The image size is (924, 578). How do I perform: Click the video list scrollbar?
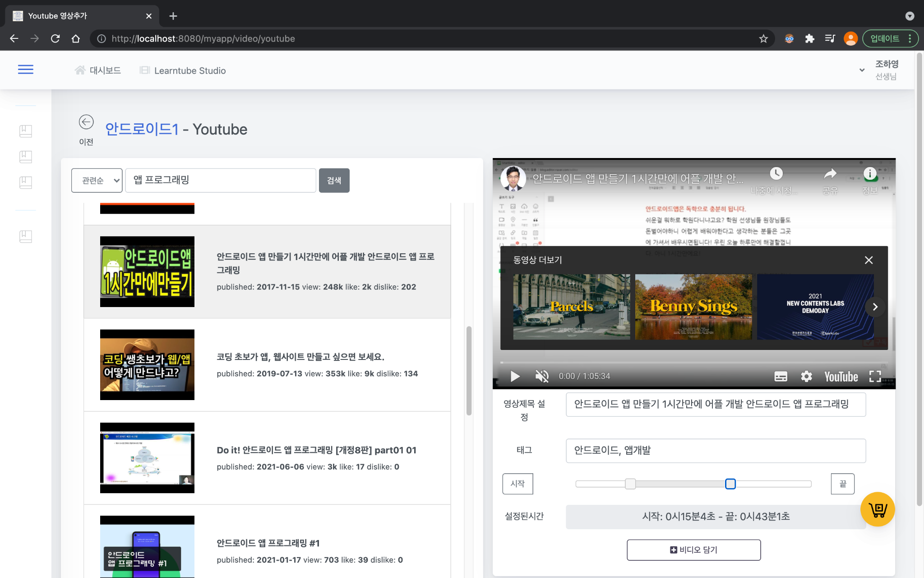coord(469,370)
